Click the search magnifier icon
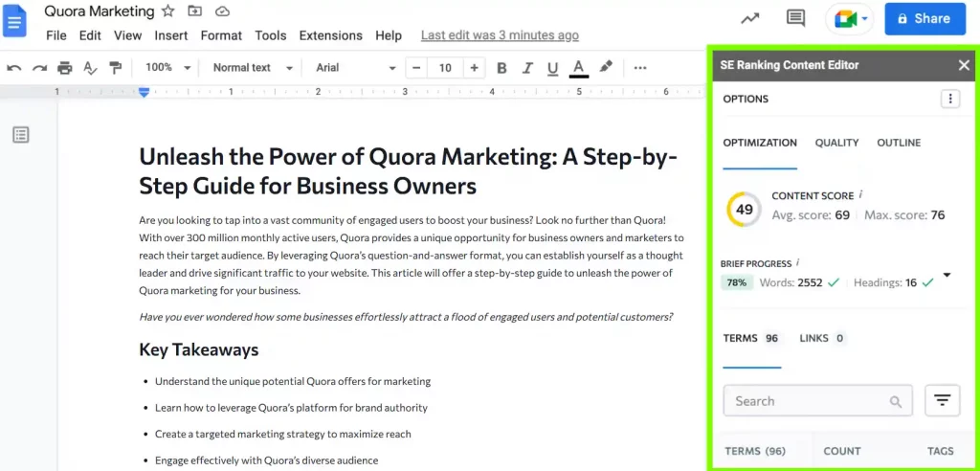This screenshot has width=980, height=471. click(x=896, y=401)
